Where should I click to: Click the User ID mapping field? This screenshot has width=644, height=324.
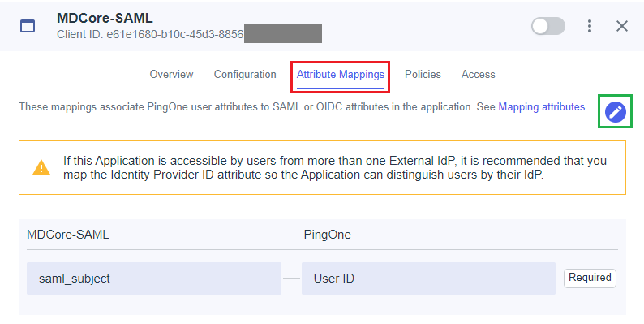tap(428, 279)
